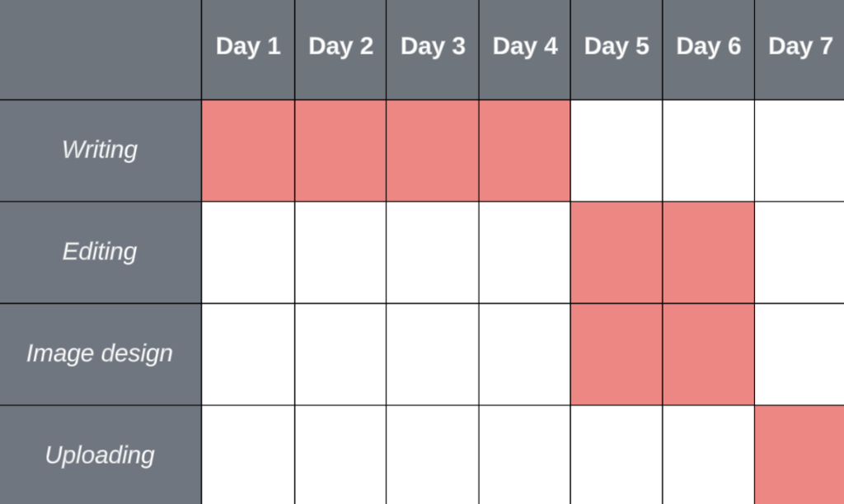Select the red Writing cell for Day 4
This screenshot has height=504, width=844.
(x=525, y=151)
